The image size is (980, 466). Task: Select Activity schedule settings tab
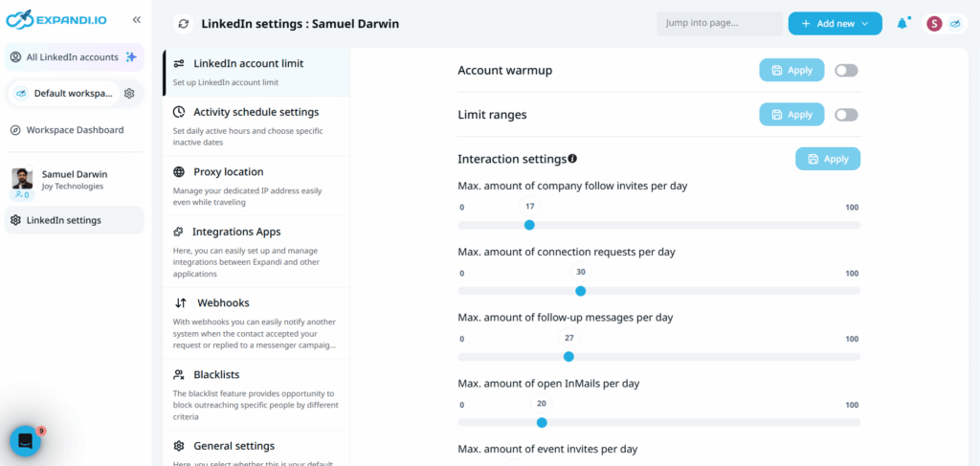(256, 112)
